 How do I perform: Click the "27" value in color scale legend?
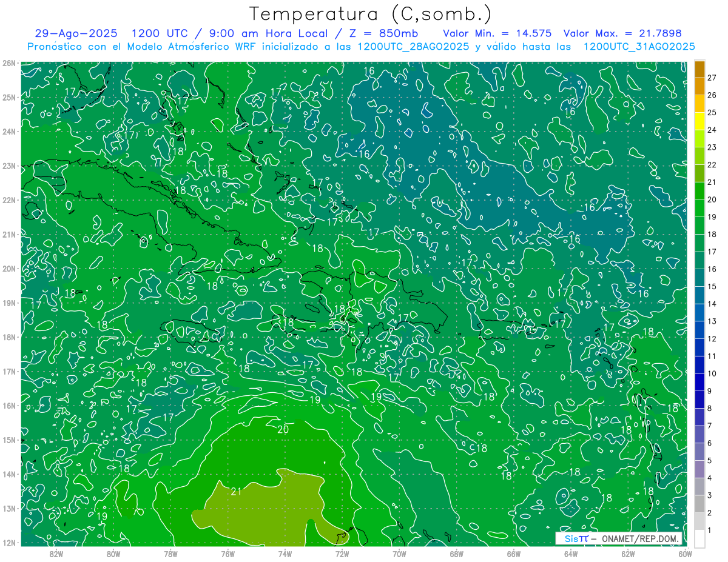tap(712, 78)
